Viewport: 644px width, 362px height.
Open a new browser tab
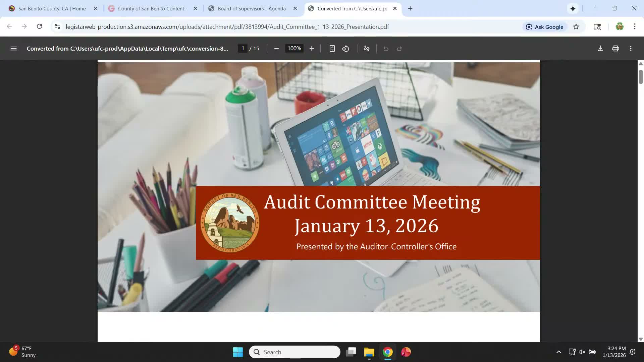tap(410, 8)
